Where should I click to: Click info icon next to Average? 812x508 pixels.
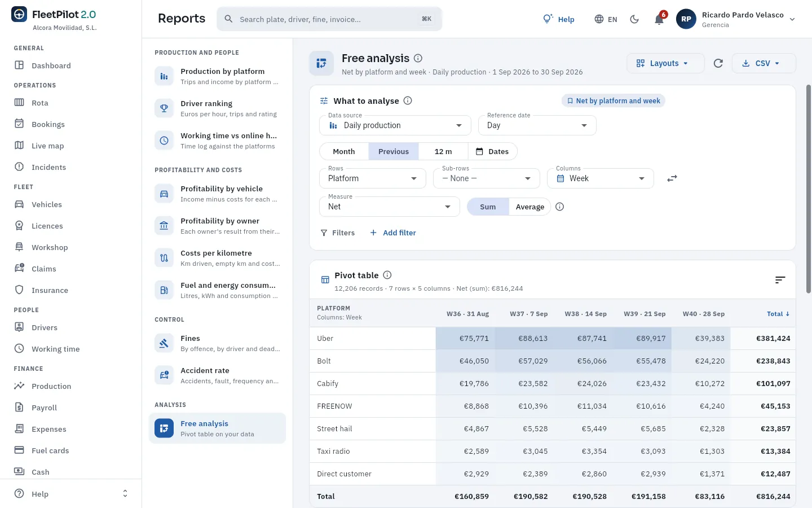coord(560,207)
